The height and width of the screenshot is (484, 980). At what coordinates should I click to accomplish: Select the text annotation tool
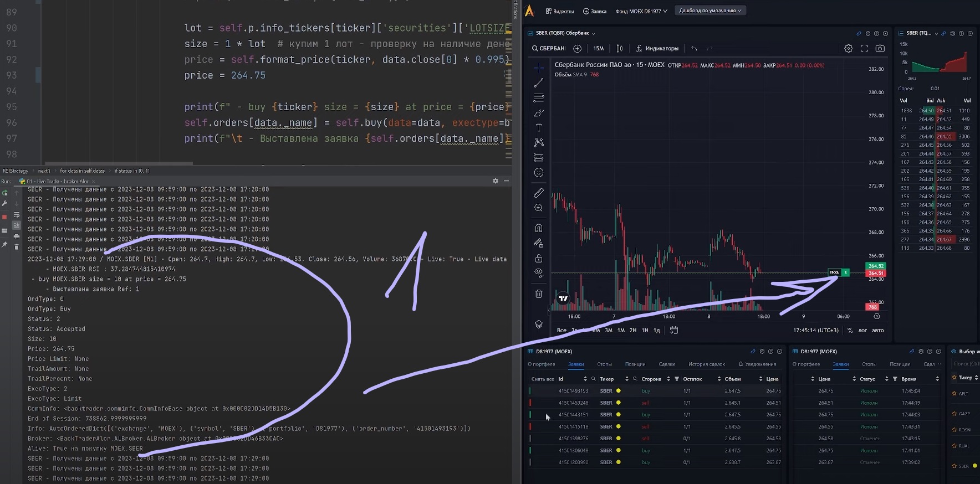coord(538,127)
